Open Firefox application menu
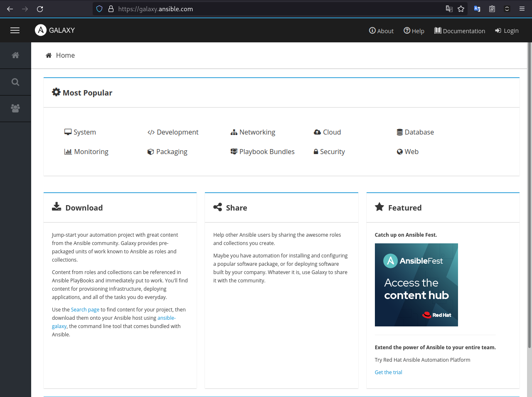532x397 pixels. [x=522, y=9]
